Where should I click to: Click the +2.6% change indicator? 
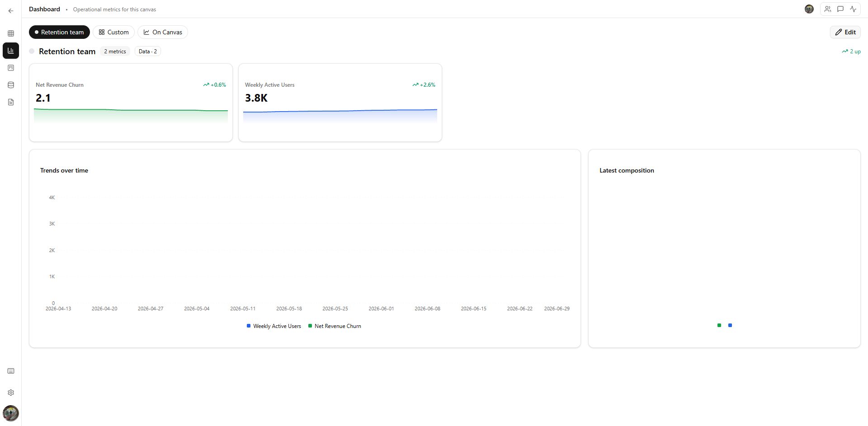pos(424,85)
